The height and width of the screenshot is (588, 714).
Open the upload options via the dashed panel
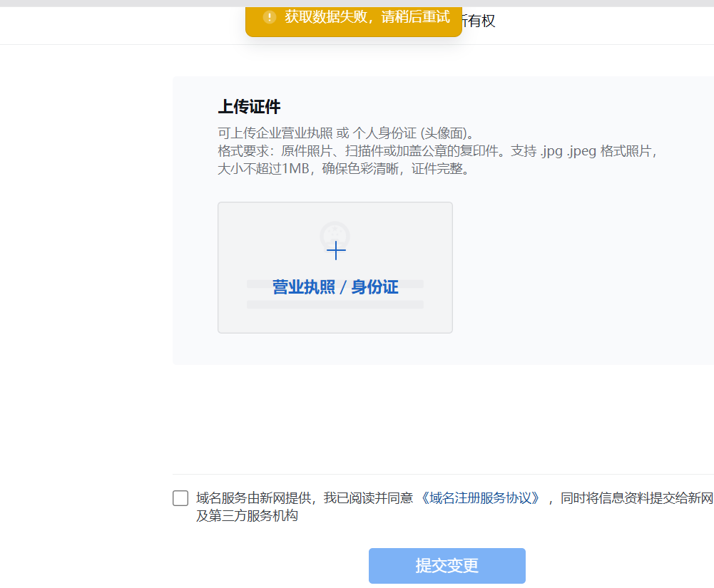point(335,267)
